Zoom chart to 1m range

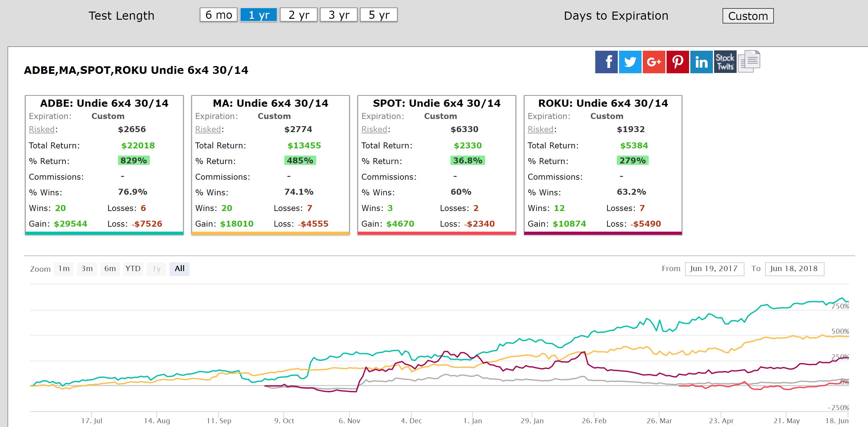[x=64, y=269]
